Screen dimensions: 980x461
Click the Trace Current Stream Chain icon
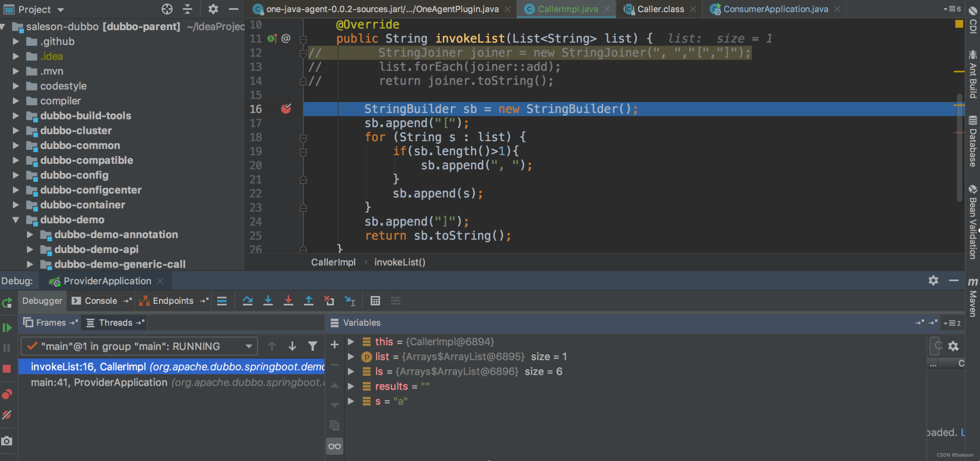click(396, 301)
